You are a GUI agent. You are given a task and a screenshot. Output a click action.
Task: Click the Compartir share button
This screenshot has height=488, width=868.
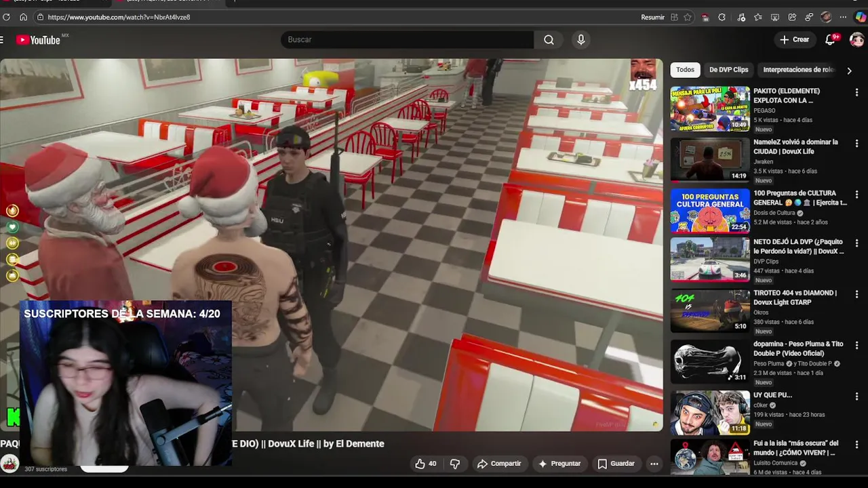coord(499,464)
